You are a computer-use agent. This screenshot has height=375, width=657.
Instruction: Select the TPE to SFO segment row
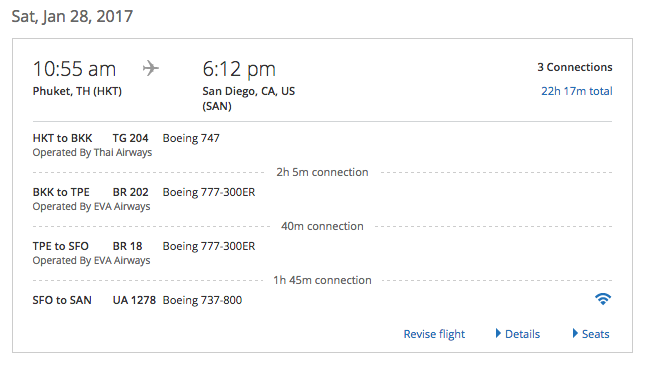322,253
